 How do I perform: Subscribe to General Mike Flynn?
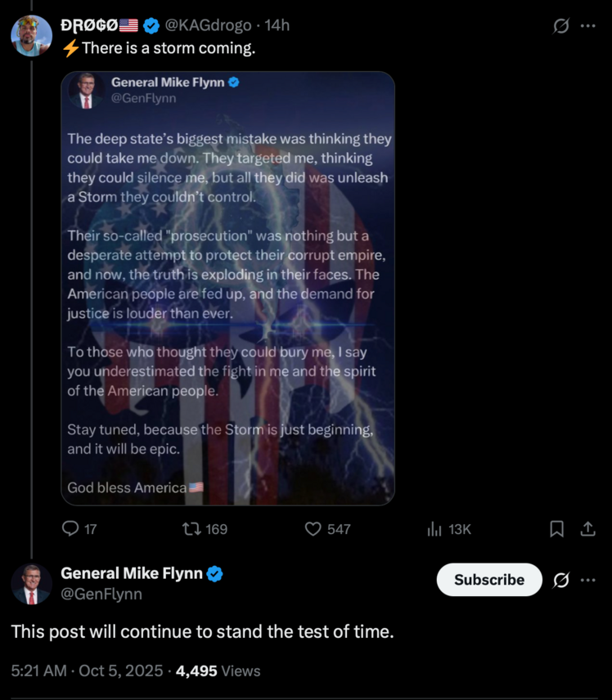pyautogui.click(x=489, y=580)
